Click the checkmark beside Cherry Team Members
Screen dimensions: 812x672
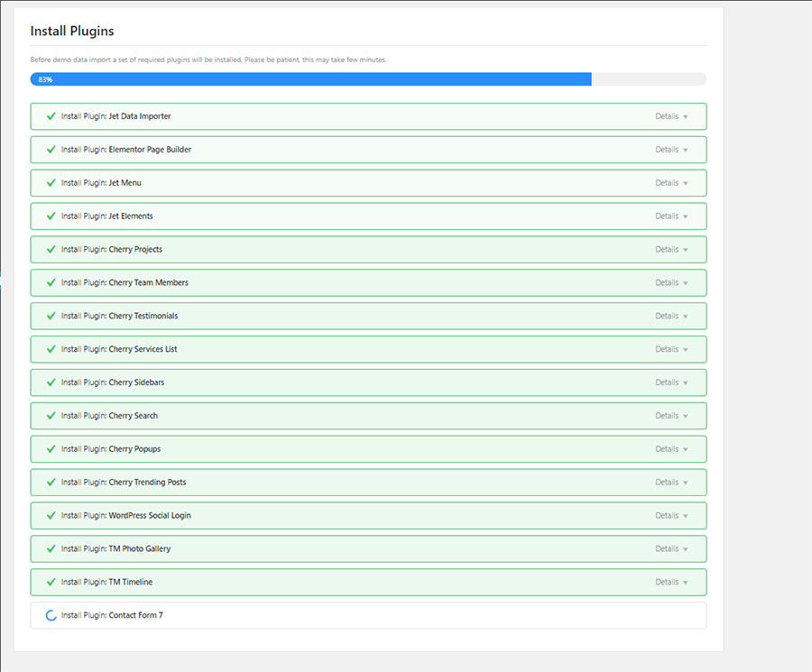(51, 282)
